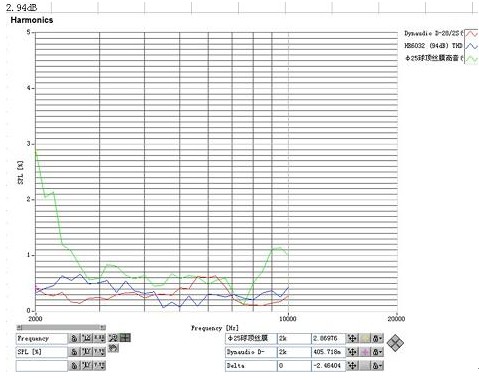Click the autoscale Y button in SPL [%] row
The image size is (479, 381).
[x=87, y=352]
